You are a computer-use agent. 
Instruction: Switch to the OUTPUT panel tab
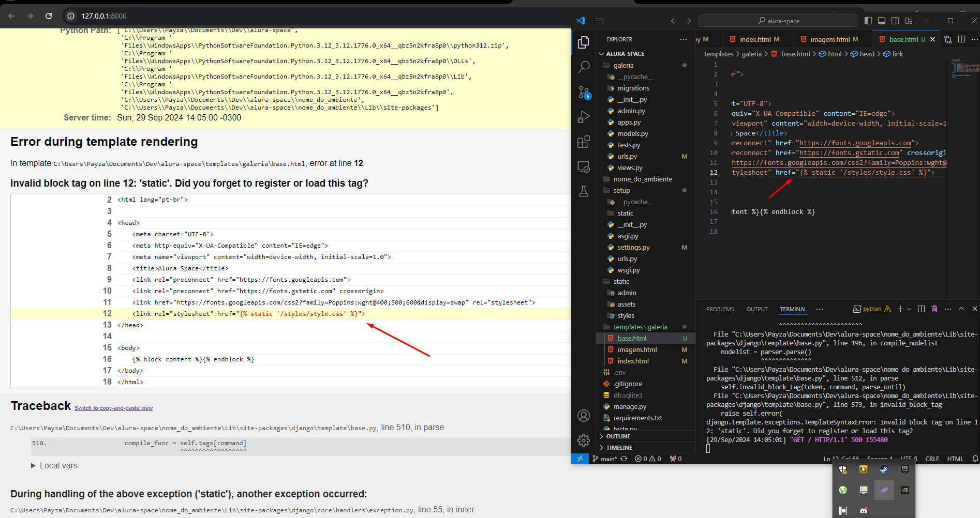coord(757,309)
